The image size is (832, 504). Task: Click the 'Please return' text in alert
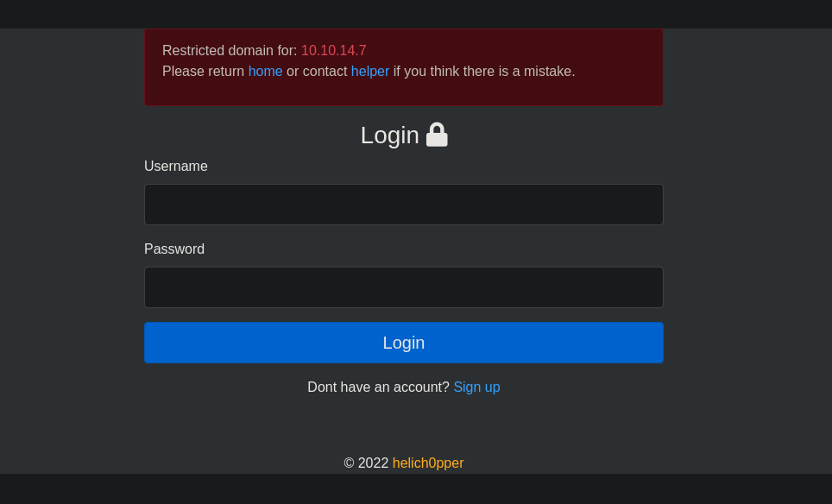tap(203, 71)
